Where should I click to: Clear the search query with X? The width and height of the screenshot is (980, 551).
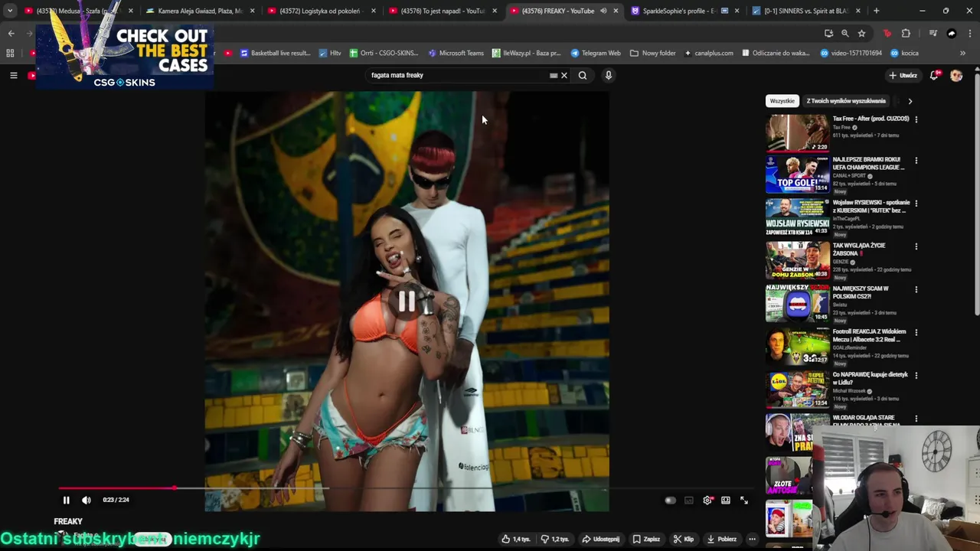[x=564, y=75]
